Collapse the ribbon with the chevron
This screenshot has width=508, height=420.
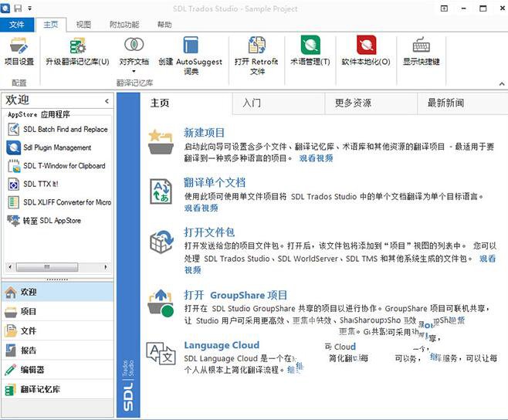tap(502, 83)
